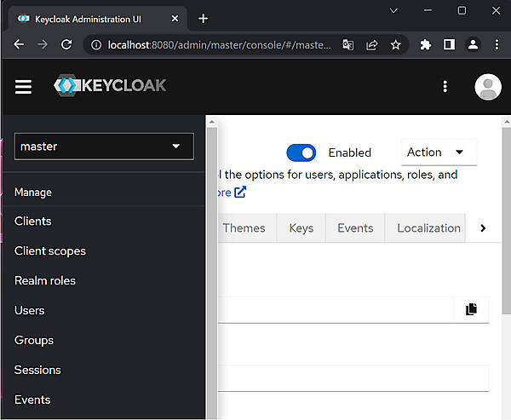The image size is (511, 420).
Task: Open the Chrome three-dot menu
Action: pyautogui.click(x=497, y=44)
